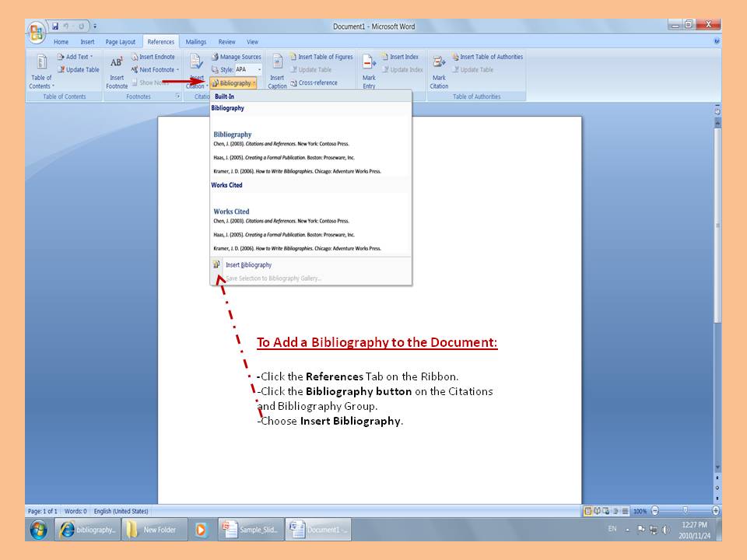Click the Windows Start button
The height and width of the screenshot is (560, 747).
pos(38,530)
